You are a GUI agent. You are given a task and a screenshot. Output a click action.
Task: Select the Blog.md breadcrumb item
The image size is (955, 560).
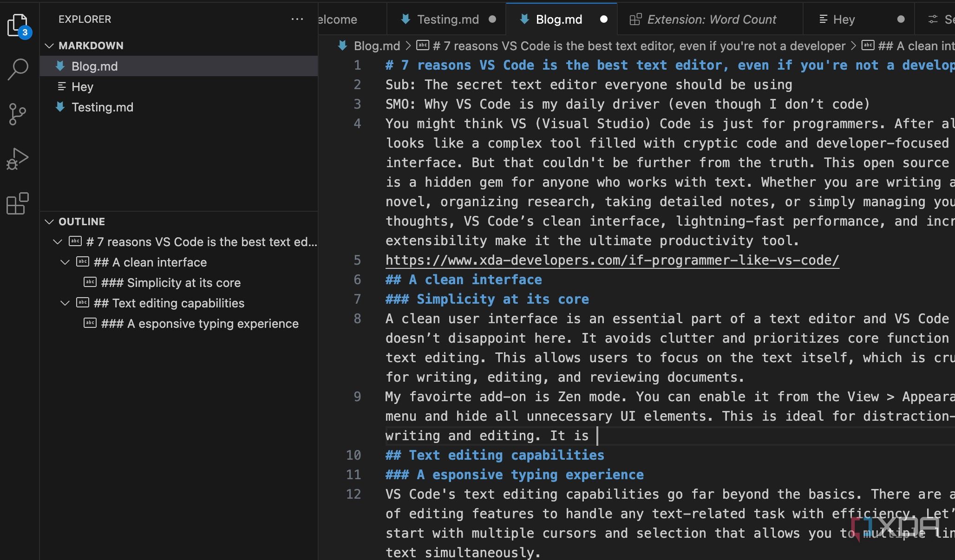click(376, 46)
